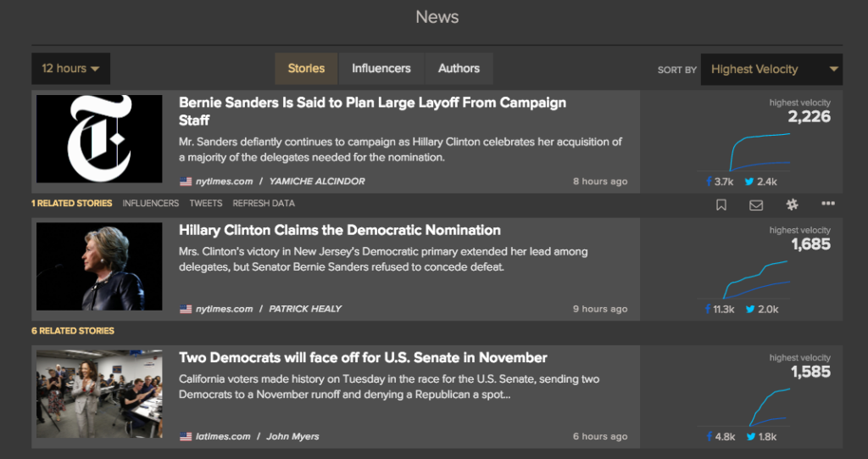Image resolution: width=868 pixels, height=459 pixels.
Task: Expand 6 Related Stories under Clinton article
Action: click(72, 331)
